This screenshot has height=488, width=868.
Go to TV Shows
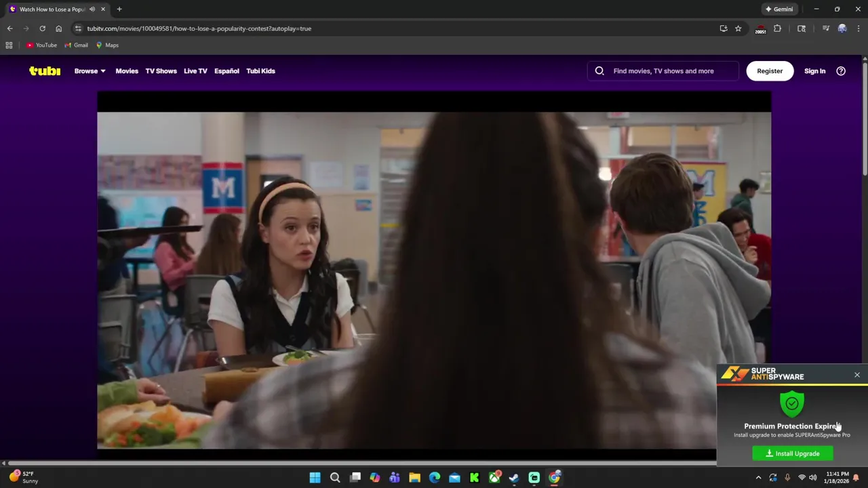point(161,70)
